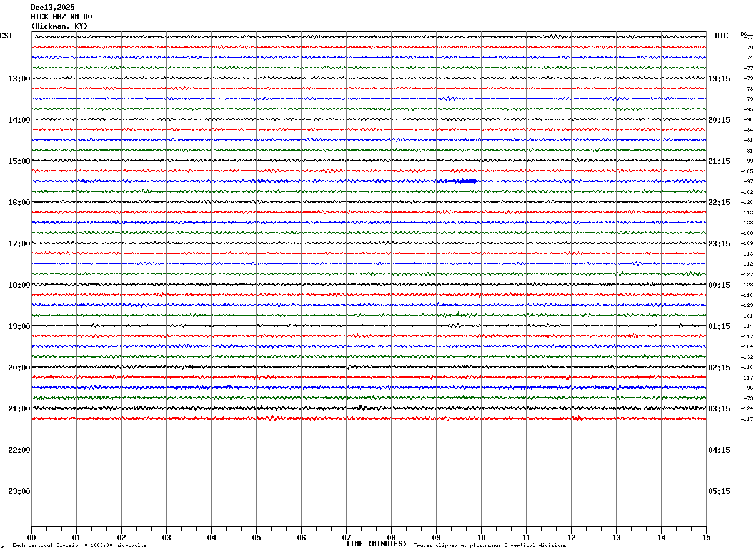Select the 16:00 CST row label
Screen dimensions: 756x554
coord(19,203)
